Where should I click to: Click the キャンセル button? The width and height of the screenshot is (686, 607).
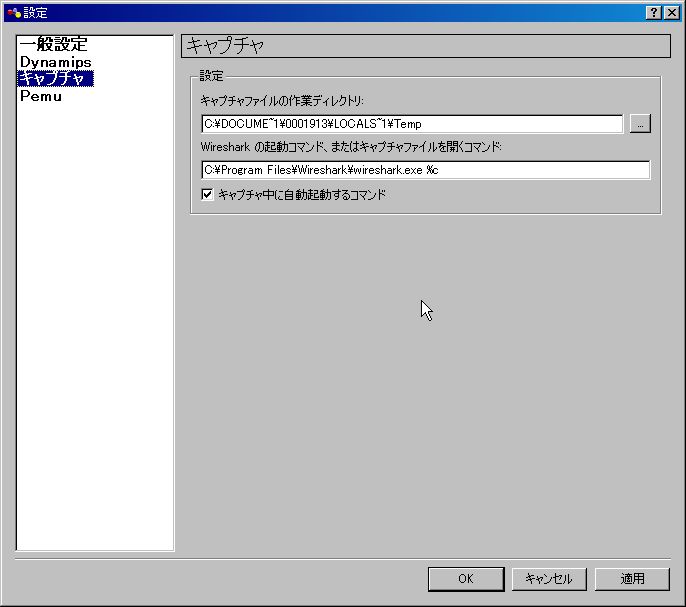(549, 579)
